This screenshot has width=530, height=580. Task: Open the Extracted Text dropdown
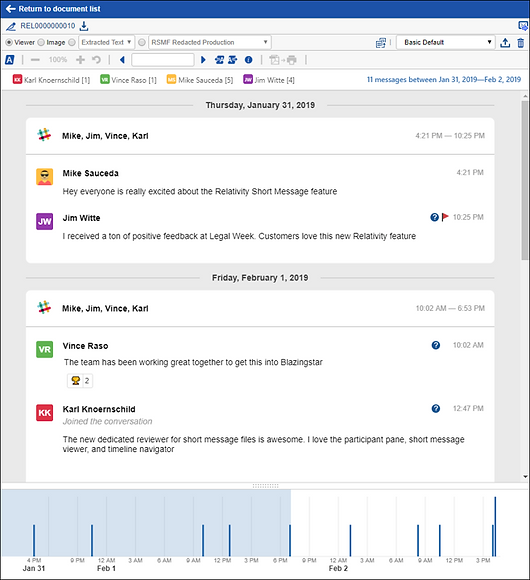pyautogui.click(x=107, y=42)
